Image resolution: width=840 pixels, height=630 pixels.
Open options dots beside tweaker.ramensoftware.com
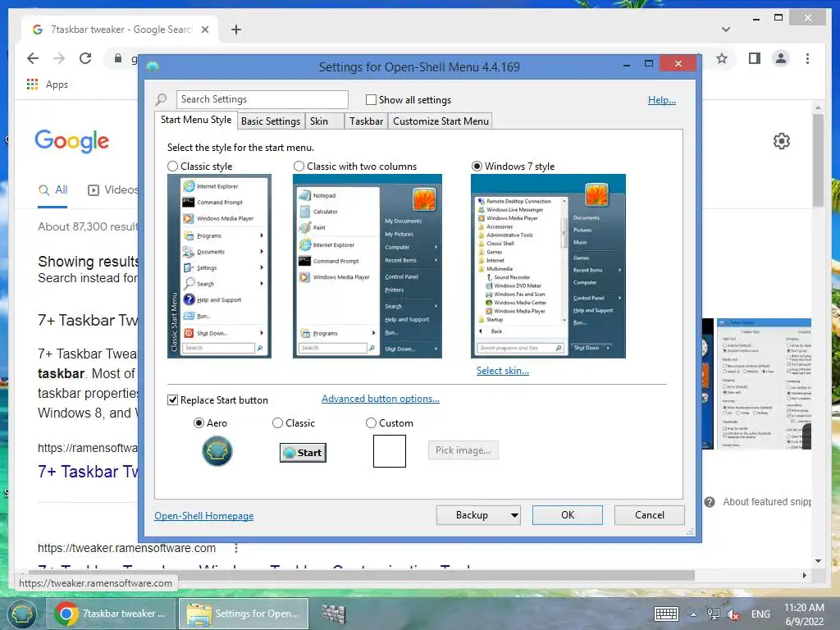[236, 548]
